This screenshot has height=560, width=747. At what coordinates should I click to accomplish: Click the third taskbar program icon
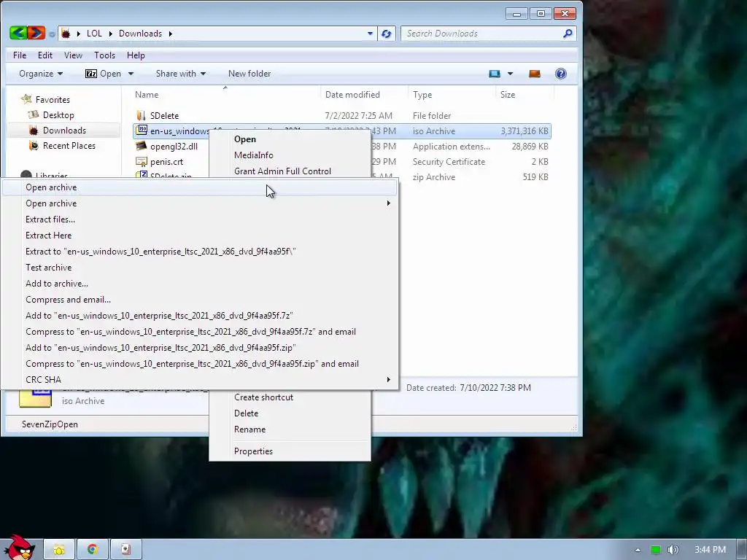(125, 550)
